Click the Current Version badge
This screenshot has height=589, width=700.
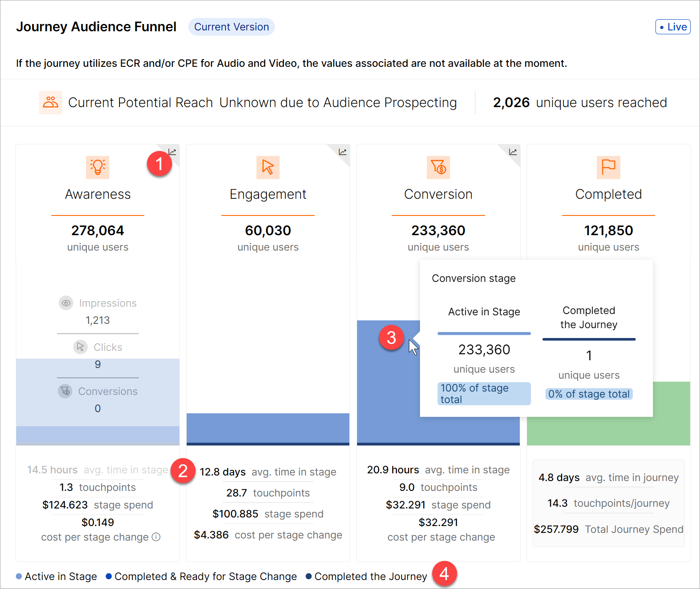click(231, 27)
